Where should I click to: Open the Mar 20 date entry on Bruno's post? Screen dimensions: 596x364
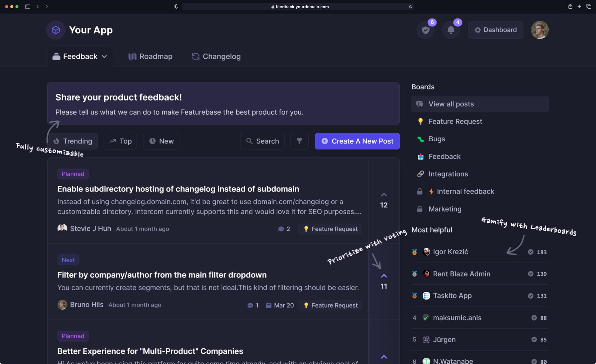point(280,305)
